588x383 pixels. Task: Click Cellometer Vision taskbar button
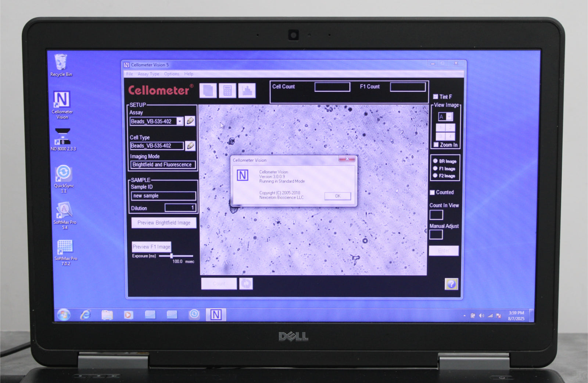click(216, 315)
